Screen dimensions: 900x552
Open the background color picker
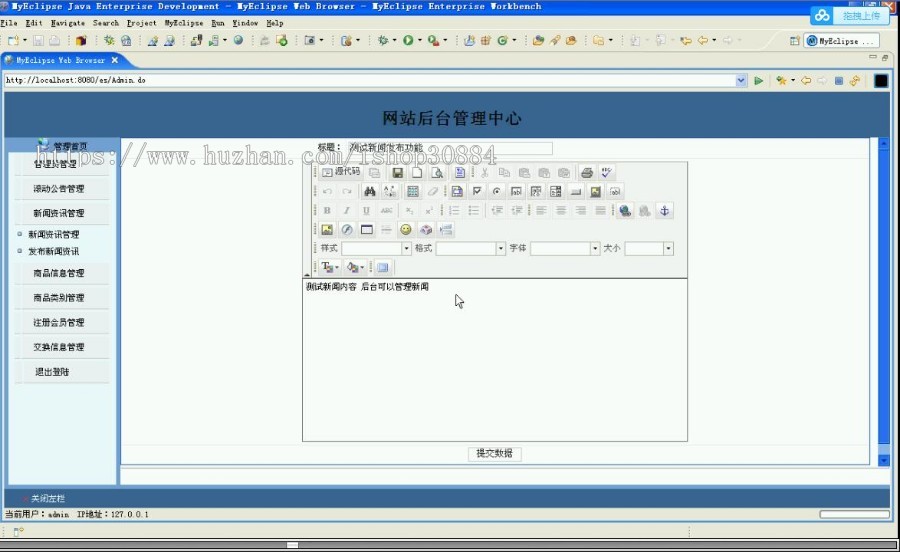355,267
